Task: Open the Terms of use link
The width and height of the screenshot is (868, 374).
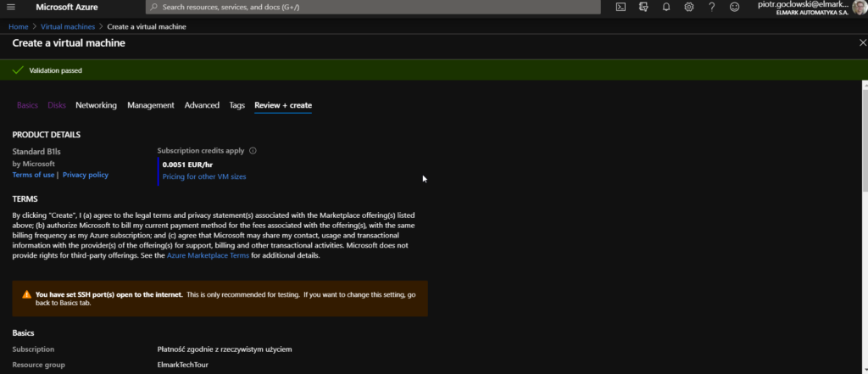Action: pos(33,175)
